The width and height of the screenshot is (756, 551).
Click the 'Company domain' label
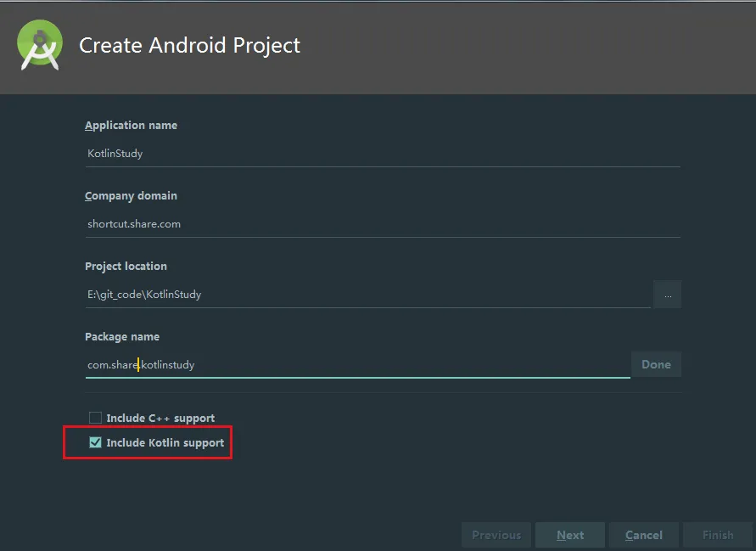tap(132, 196)
